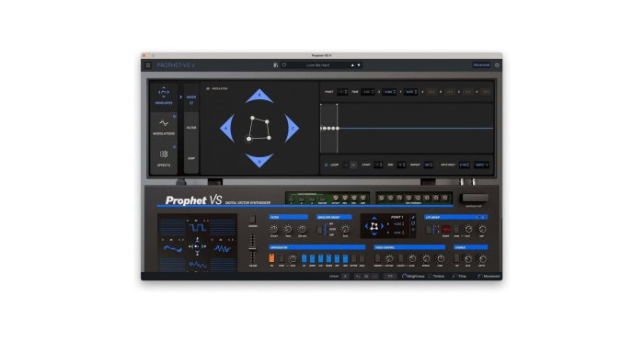
Task: Click the loop Repeat value stepper
Action: pyautogui.click(x=428, y=165)
